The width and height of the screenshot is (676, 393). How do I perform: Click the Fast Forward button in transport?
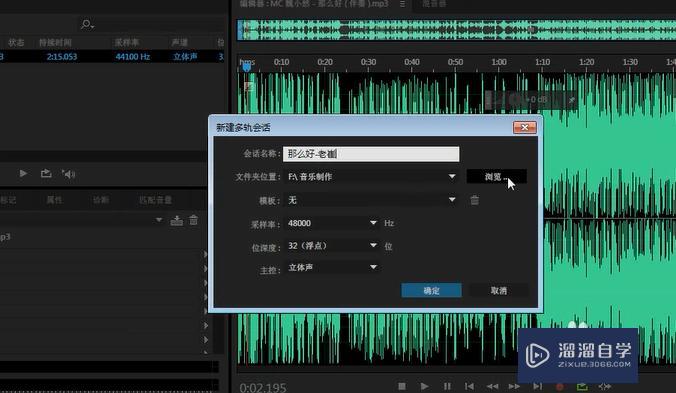514,387
